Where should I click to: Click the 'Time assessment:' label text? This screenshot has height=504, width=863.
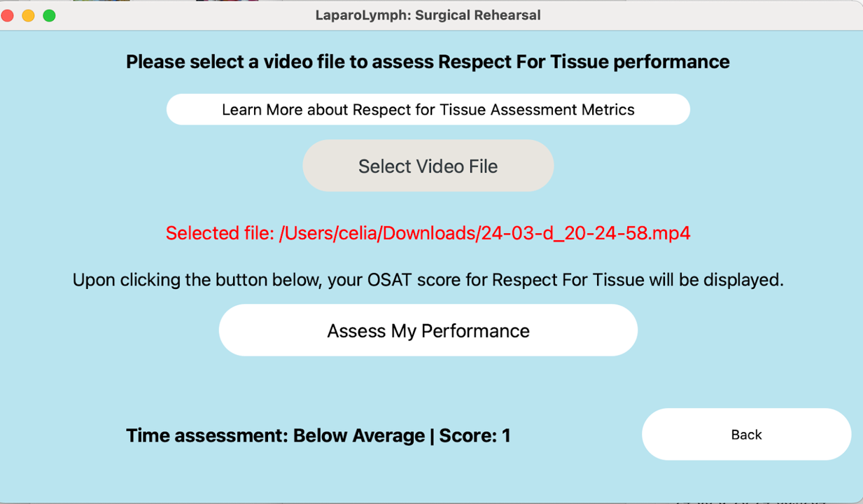point(207,435)
